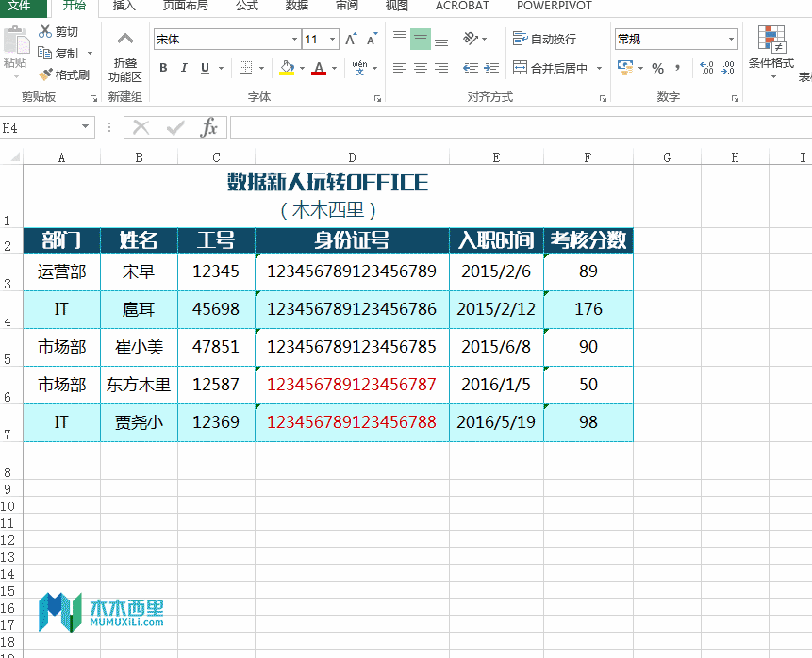
Task: Toggle Italic formatting
Action: point(184,68)
